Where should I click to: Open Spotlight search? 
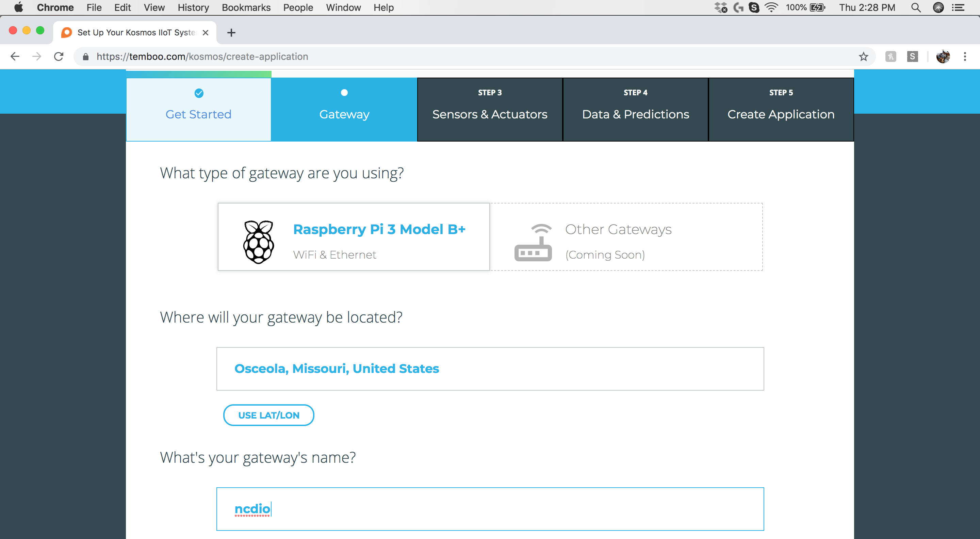[x=916, y=7]
